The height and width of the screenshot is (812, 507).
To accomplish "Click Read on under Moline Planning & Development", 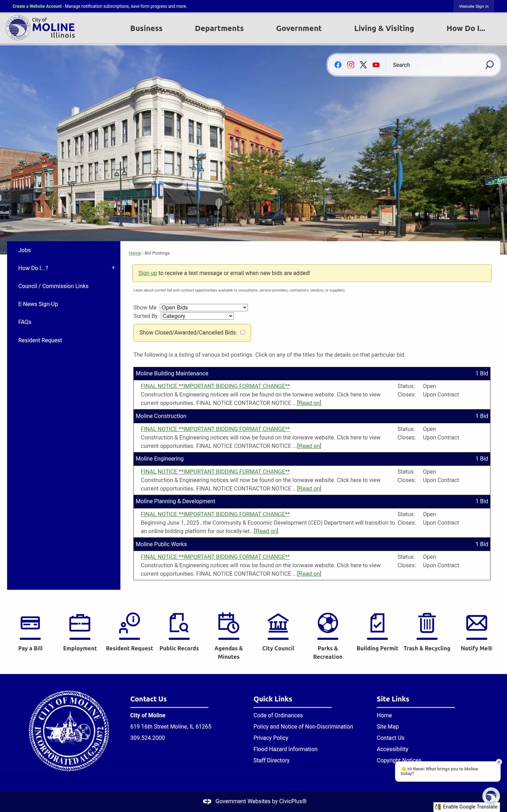I will pyautogui.click(x=266, y=531).
